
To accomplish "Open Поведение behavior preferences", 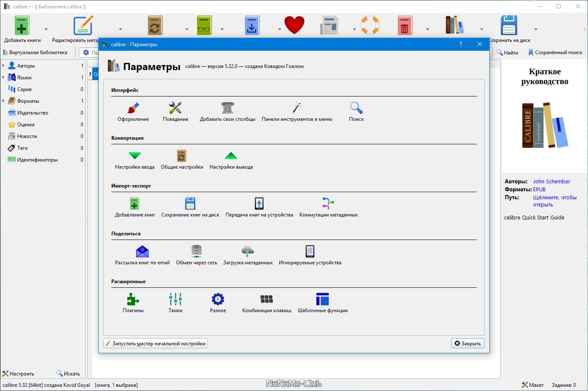I will tap(176, 112).
